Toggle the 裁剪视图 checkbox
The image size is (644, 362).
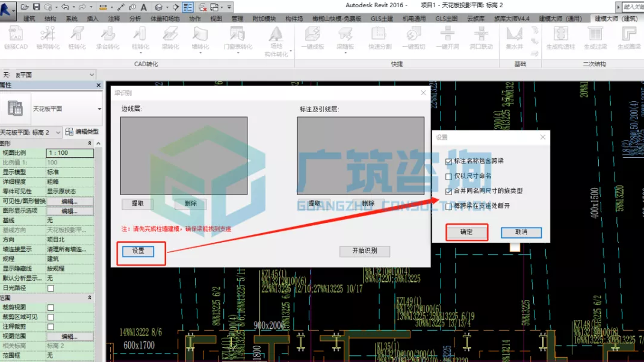pyautogui.click(x=51, y=307)
